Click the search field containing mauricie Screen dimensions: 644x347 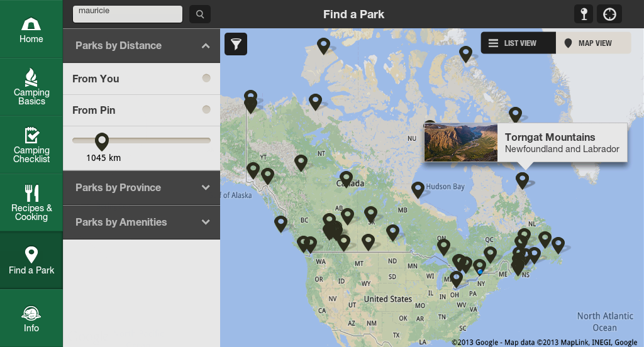point(128,14)
